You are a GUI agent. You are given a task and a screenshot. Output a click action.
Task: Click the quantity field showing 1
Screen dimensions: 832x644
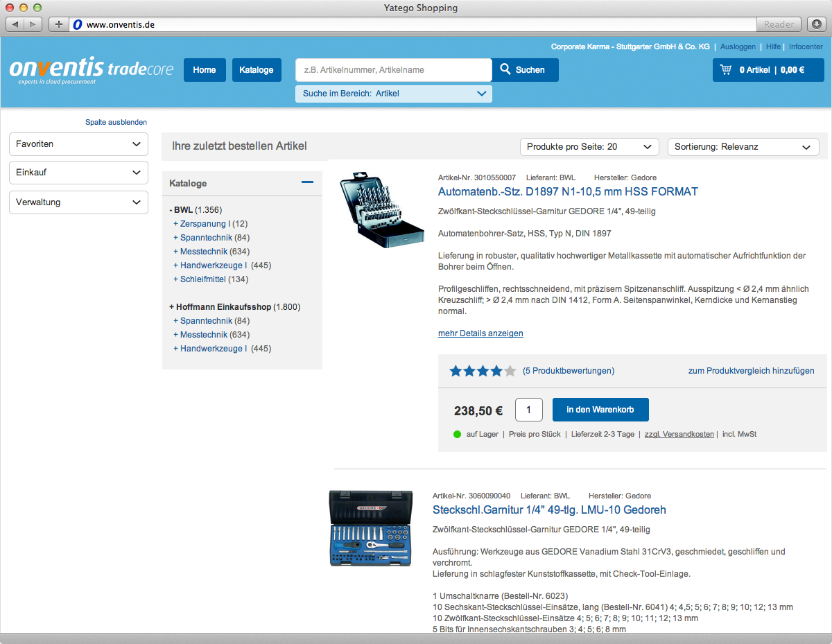(x=529, y=410)
